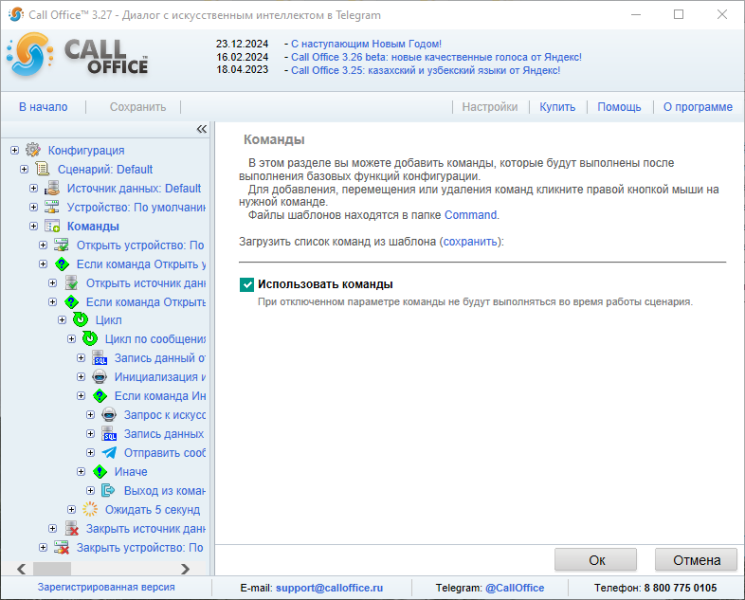Click the SQL icon of Запись данных

(x=109, y=433)
